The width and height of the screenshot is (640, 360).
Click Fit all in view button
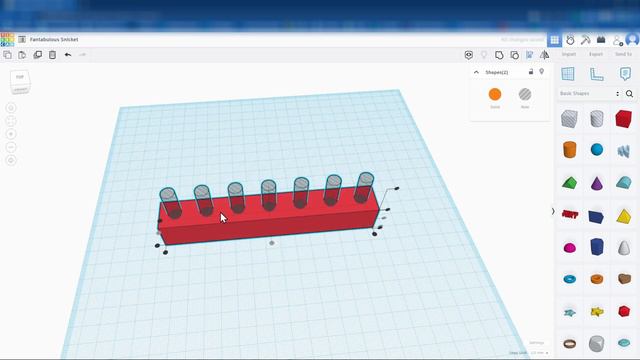pyautogui.click(x=11, y=121)
